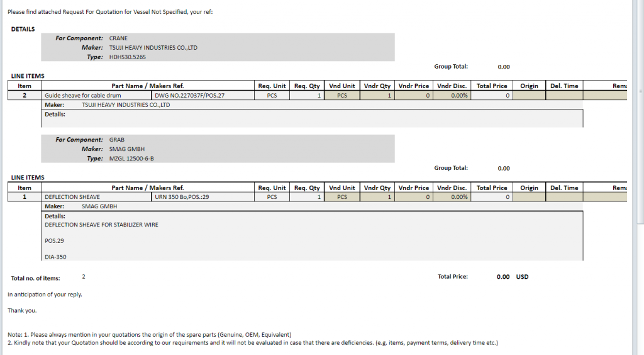The width and height of the screenshot is (644, 355).
Task: Click the DEFLECTION SHEAVE FOR STABILIZER WIRE details text
Action: pos(101,225)
